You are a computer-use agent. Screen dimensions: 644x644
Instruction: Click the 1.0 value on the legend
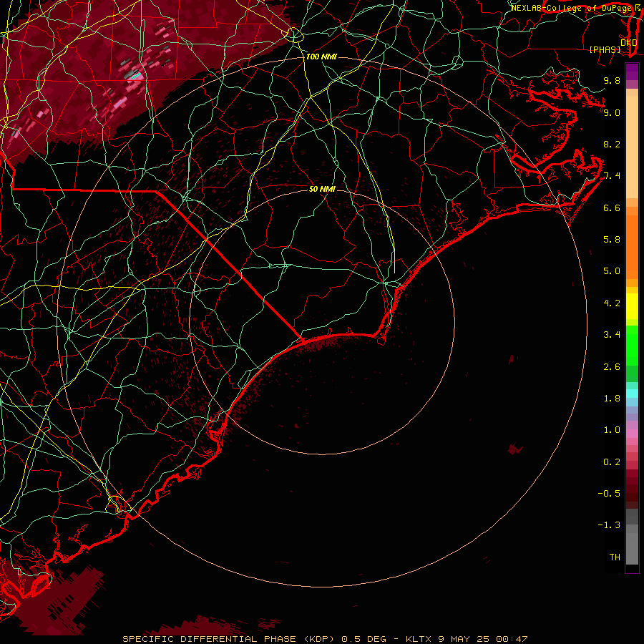(x=612, y=430)
